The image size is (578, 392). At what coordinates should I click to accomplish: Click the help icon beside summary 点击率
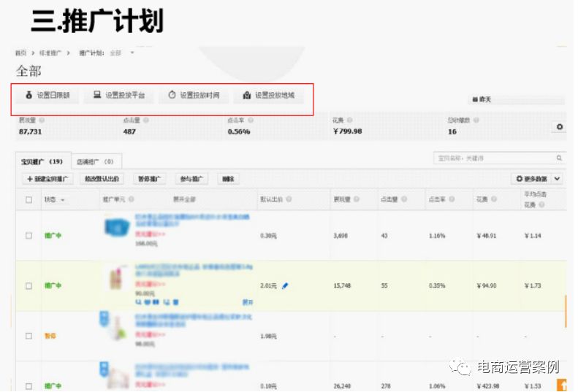[251, 120]
